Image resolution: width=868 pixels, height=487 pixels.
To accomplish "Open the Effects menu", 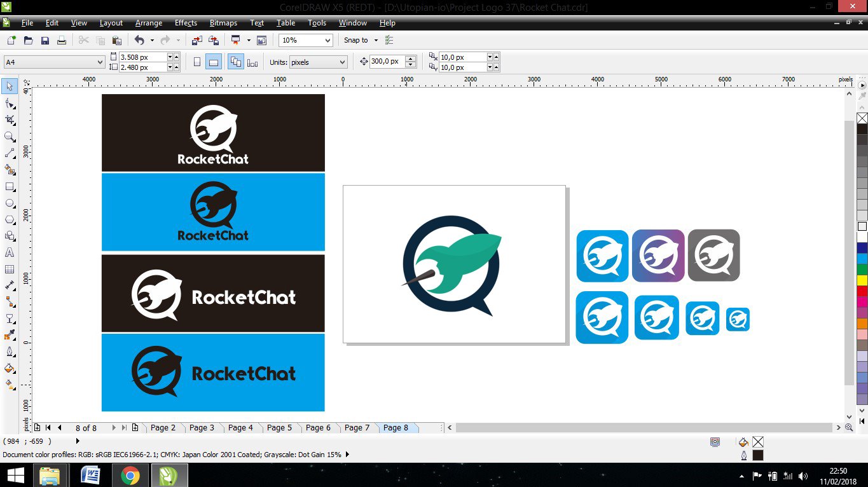I will pos(186,23).
